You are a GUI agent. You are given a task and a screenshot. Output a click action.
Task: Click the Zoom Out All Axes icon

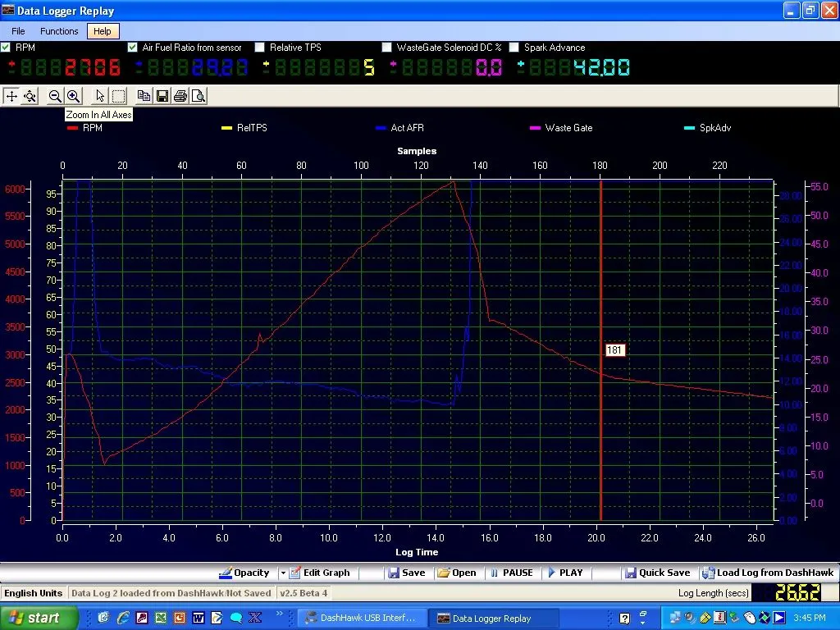point(55,96)
